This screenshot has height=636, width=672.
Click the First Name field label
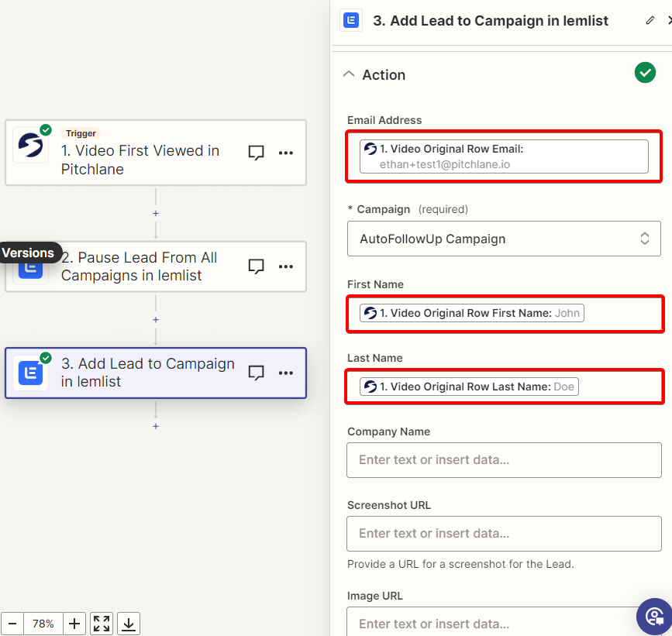coord(375,284)
